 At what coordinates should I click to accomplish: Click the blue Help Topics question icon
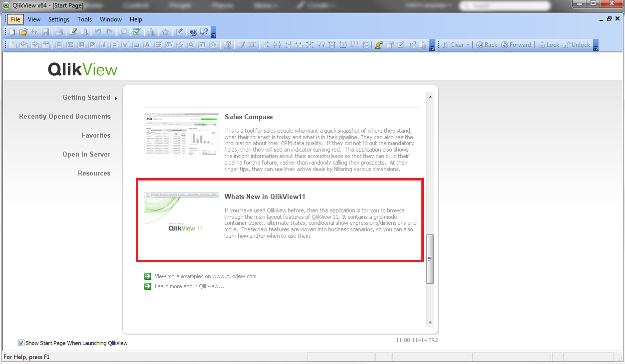point(193,32)
